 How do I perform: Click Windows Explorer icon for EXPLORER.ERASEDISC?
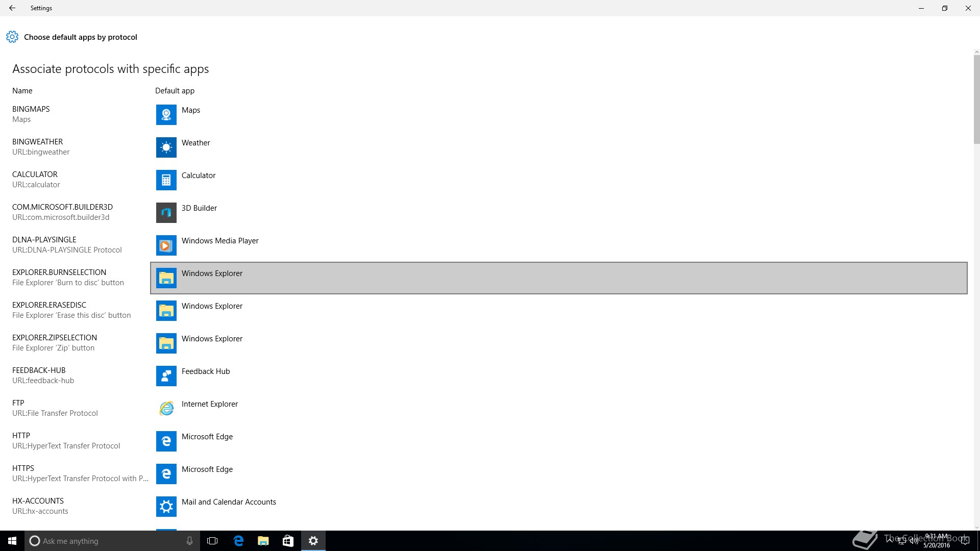point(166,311)
